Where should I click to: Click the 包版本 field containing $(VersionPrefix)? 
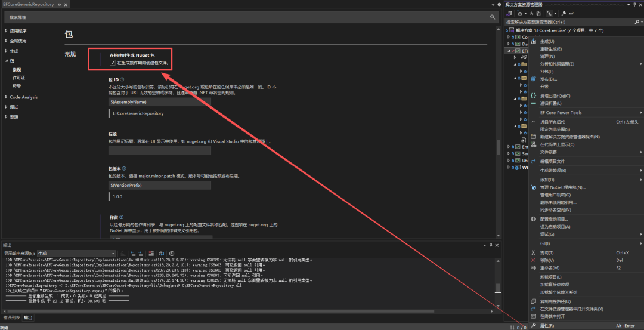pyautogui.click(x=160, y=186)
